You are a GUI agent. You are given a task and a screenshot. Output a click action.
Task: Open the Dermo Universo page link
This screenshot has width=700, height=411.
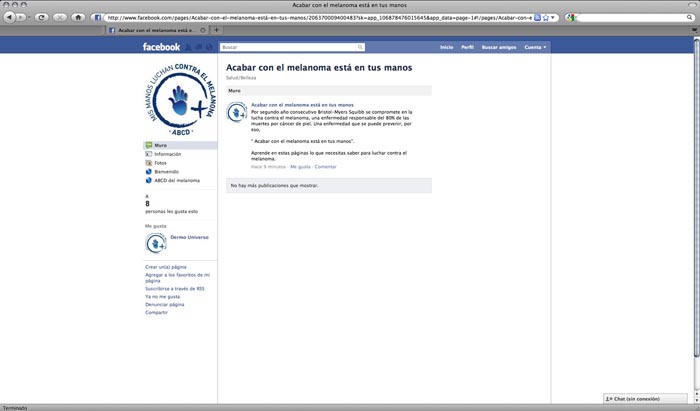pyautogui.click(x=189, y=237)
